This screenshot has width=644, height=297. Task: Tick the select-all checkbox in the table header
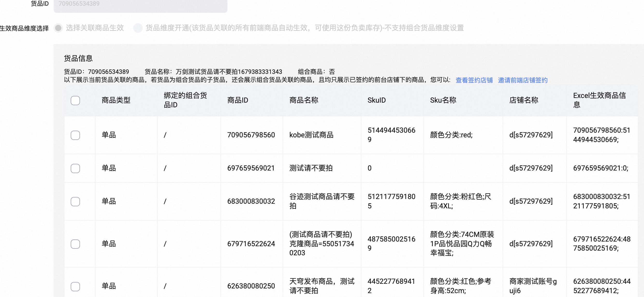75,100
